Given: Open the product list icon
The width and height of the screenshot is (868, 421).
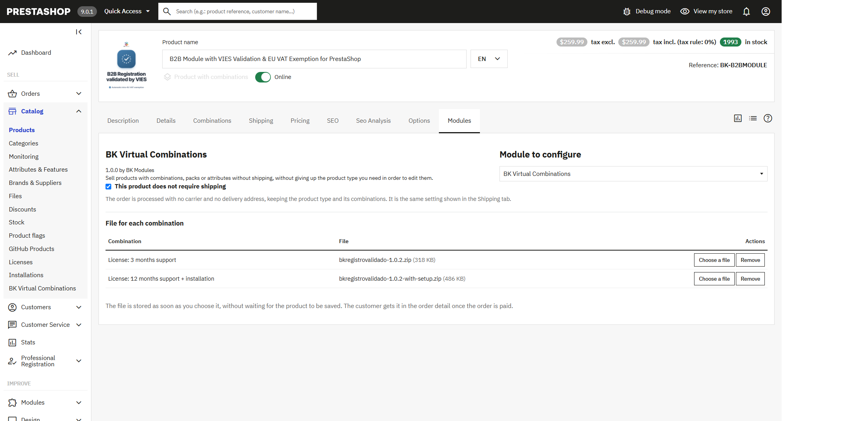Looking at the screenshot, I should [753, 118].
